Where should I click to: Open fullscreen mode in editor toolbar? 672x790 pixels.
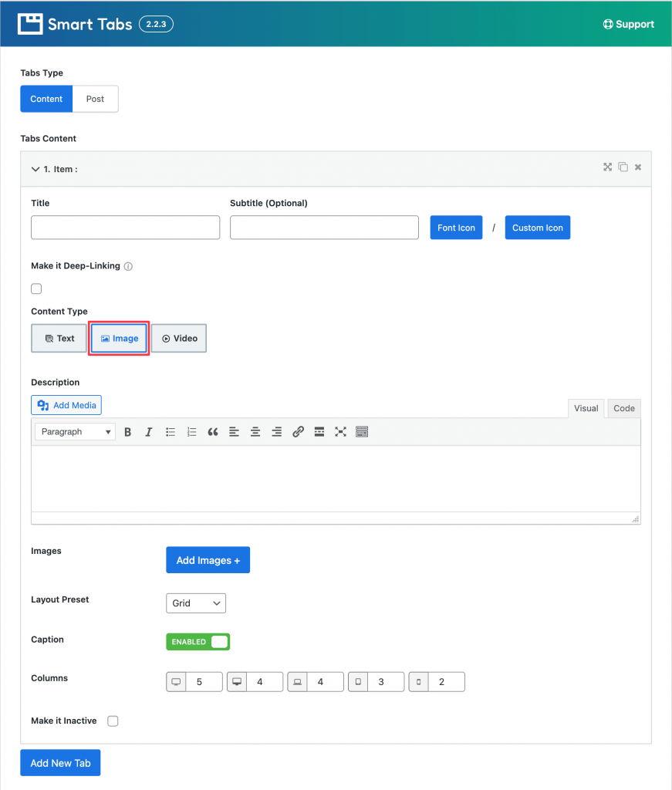(340, 432)
